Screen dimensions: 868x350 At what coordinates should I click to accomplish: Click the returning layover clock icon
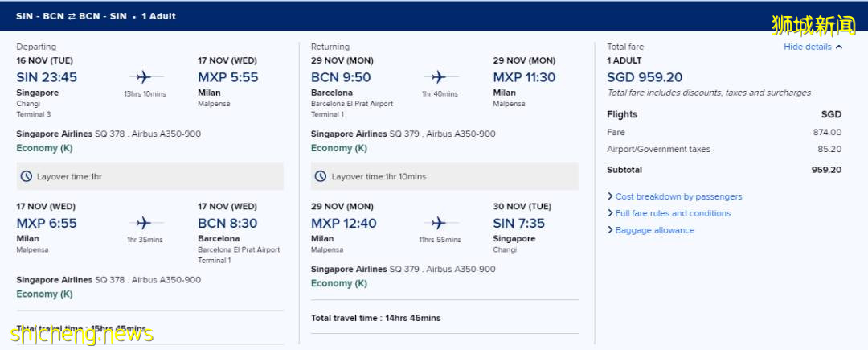pos(321,176)
